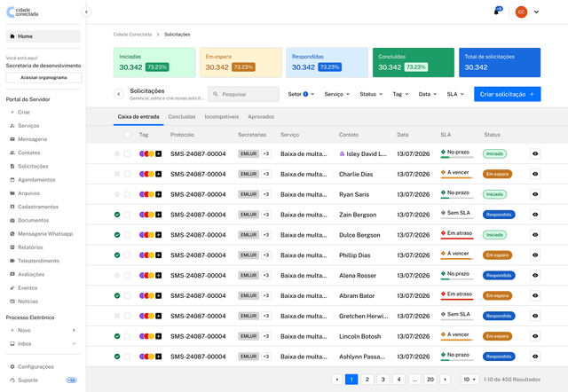568x392 pixels.
Task: Select the checkbox on the Zain Bergson row
Action: [x=127, y=215]
